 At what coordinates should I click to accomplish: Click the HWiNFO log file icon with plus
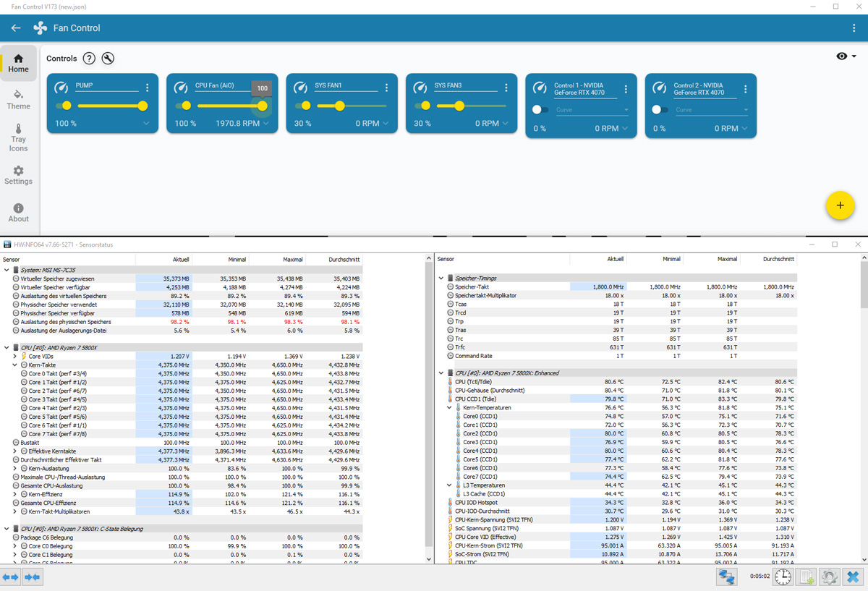click(807, 577)
